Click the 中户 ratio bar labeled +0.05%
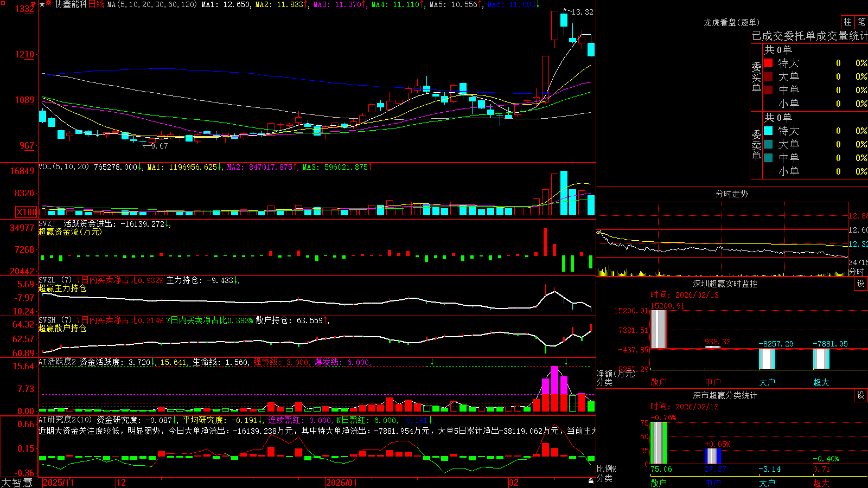868x488 pixels. (x=713, y=456)
